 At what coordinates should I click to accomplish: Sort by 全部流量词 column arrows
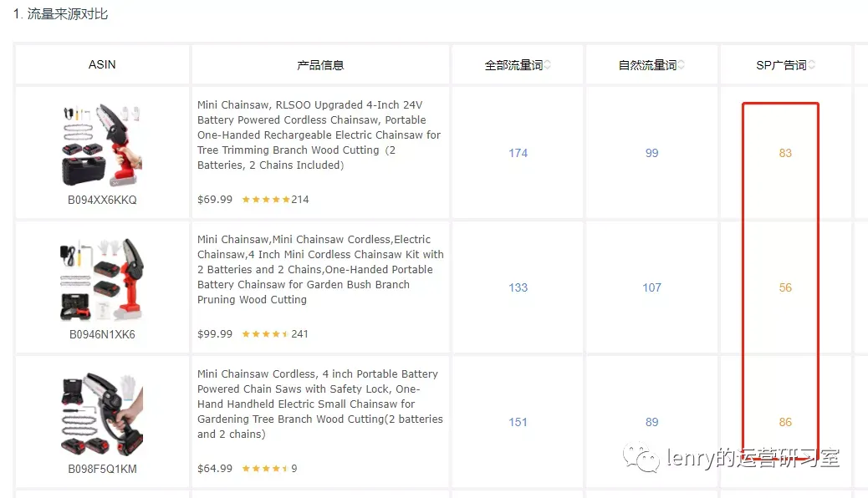click(547, 64)
